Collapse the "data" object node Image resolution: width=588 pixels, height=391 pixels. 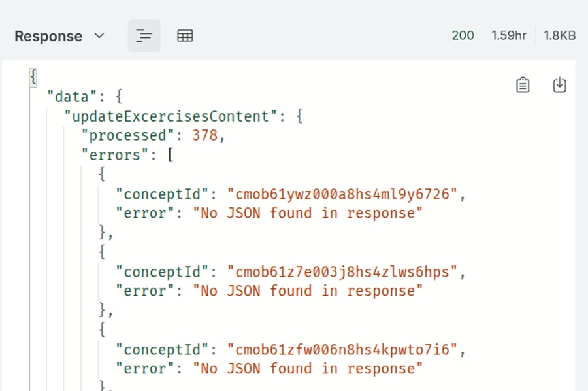[119, 97]
